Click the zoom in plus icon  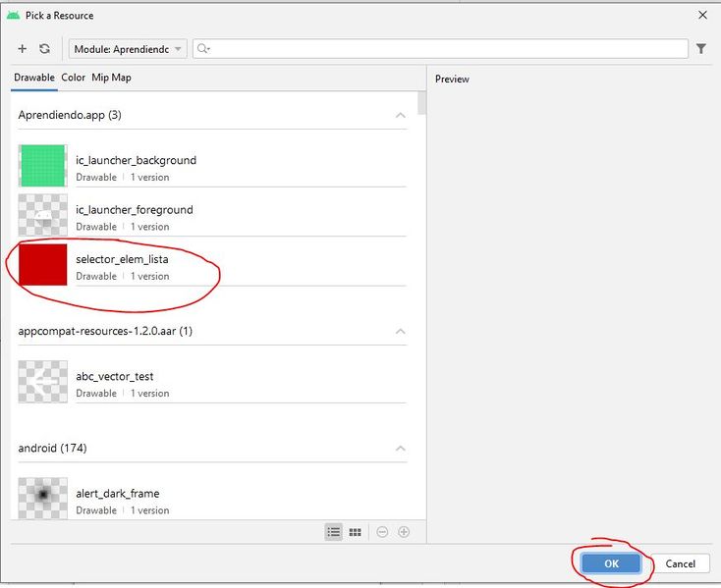pos(404,532)
